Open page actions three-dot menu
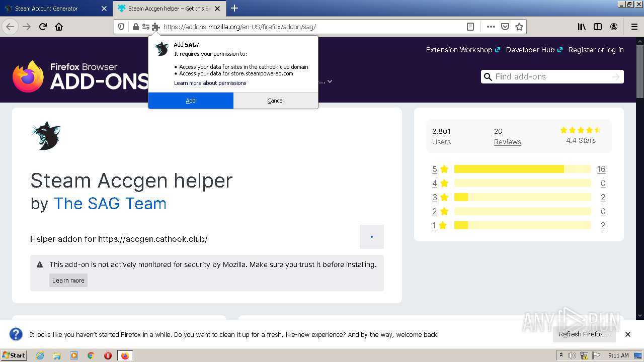The height and width of the screenshot is (362, 644). point(491,27)
